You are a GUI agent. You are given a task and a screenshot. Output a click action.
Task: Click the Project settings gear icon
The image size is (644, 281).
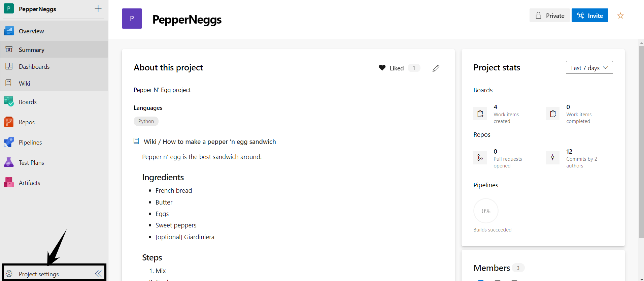point(9,274)
